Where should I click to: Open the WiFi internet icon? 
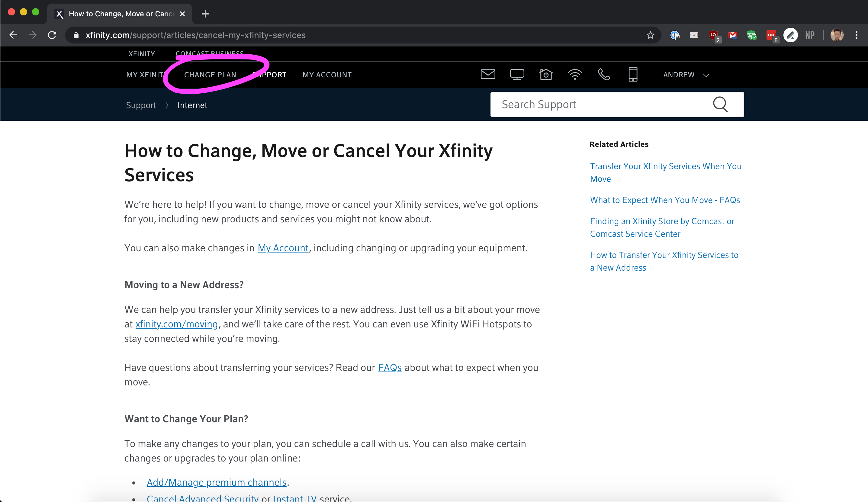point(574,74)
